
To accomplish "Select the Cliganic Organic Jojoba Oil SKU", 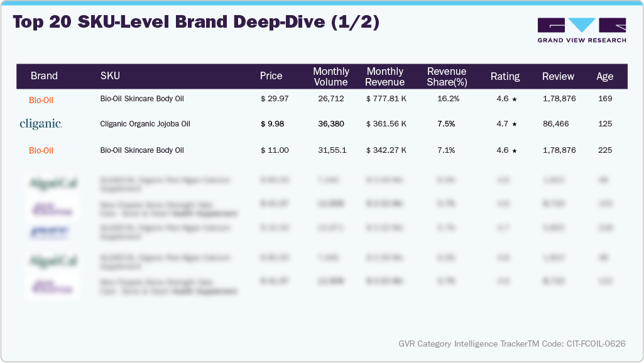I will click(145, 124).
